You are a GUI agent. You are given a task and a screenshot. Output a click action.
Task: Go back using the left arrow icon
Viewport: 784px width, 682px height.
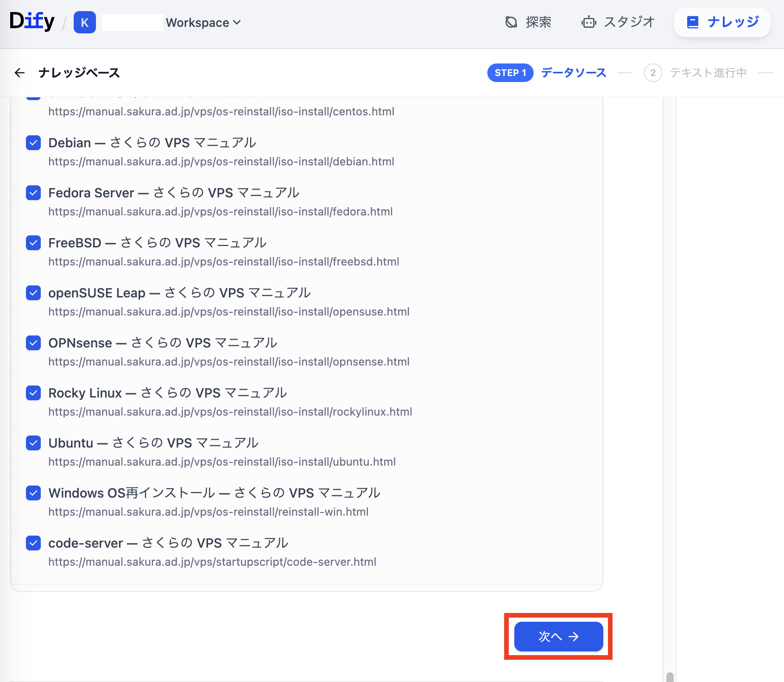(x=19, y=73)
